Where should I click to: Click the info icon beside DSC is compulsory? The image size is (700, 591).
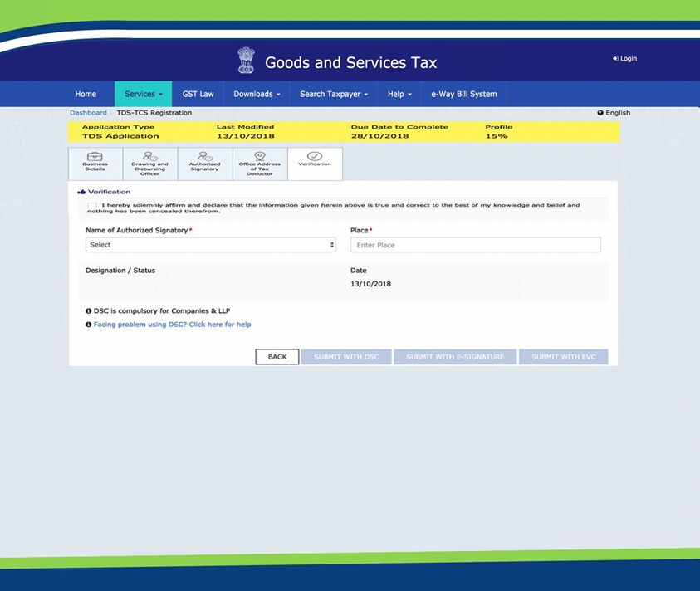(88, 311)
